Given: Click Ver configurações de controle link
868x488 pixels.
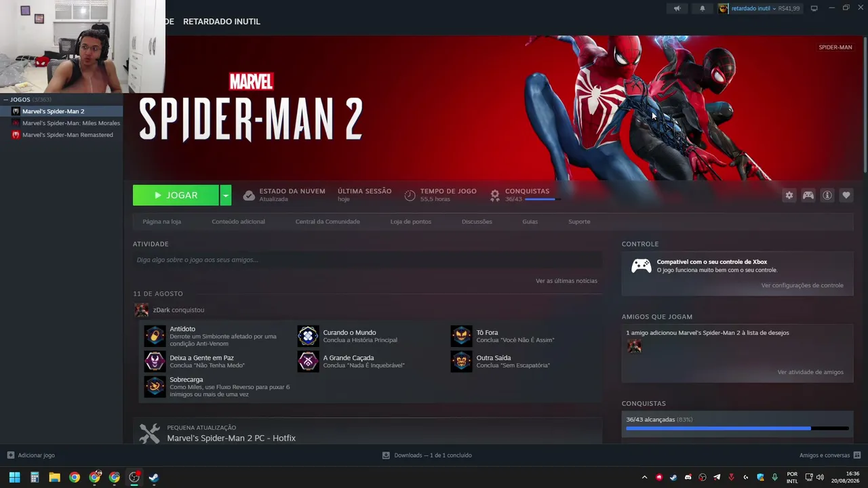Looking at the screenshot, I should pos(802,285).
